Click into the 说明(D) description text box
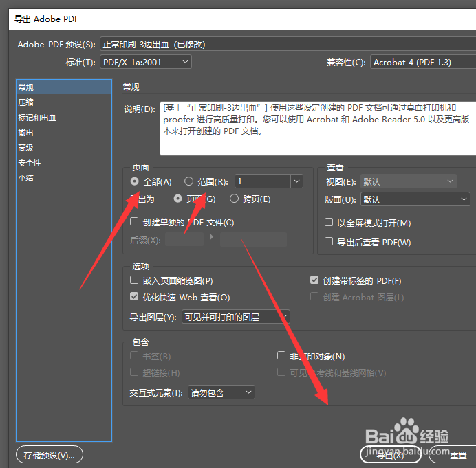 tap(318, 129)
